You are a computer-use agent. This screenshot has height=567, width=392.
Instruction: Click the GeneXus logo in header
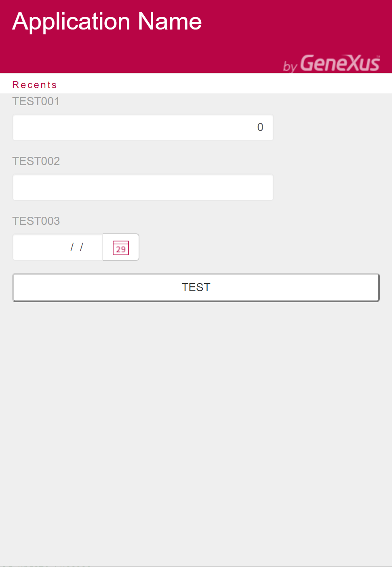coord(340,63)
